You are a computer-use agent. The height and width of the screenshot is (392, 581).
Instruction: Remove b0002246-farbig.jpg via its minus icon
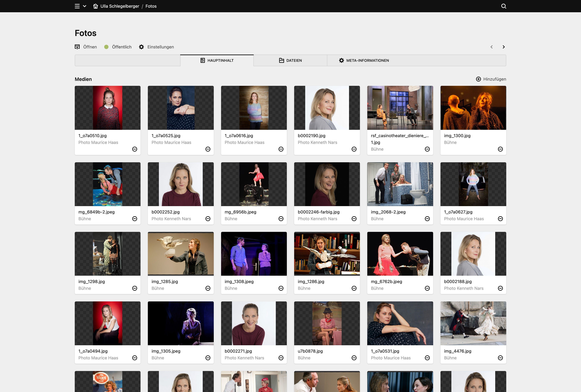[x=354, y=219]
